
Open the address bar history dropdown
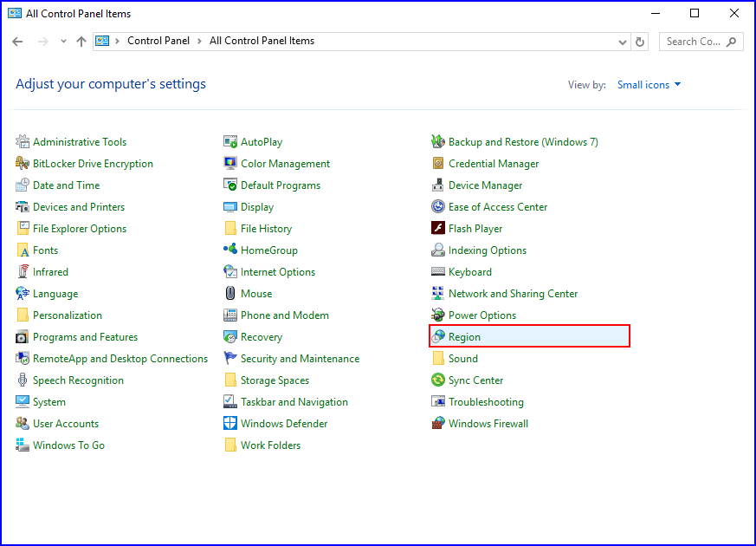point(622,41)
